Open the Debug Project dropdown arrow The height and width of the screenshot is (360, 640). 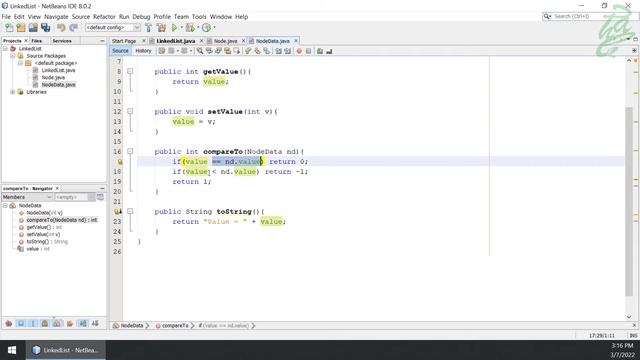tap(198, 28)
